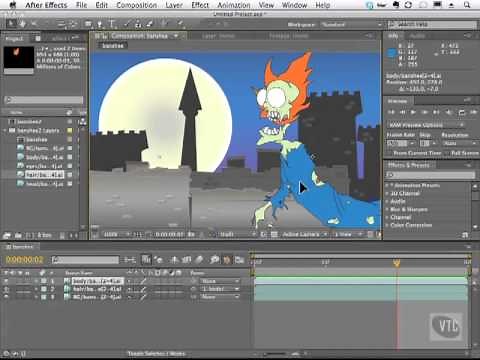Click the Search Help input field
The image size is (480, 360).
[432, 25]
